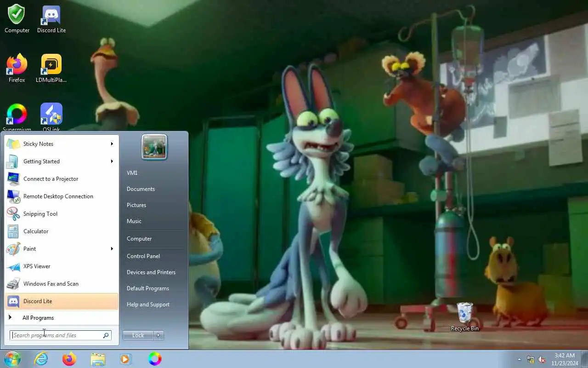
Task: Open the OSLink desktop shortcut
Action: tap(51, 118)
